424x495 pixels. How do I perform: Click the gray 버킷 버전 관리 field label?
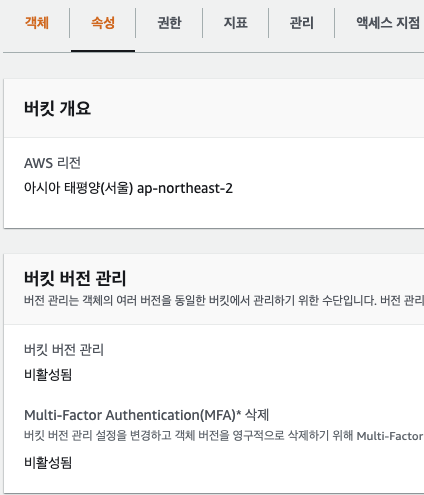coord(64,350)
